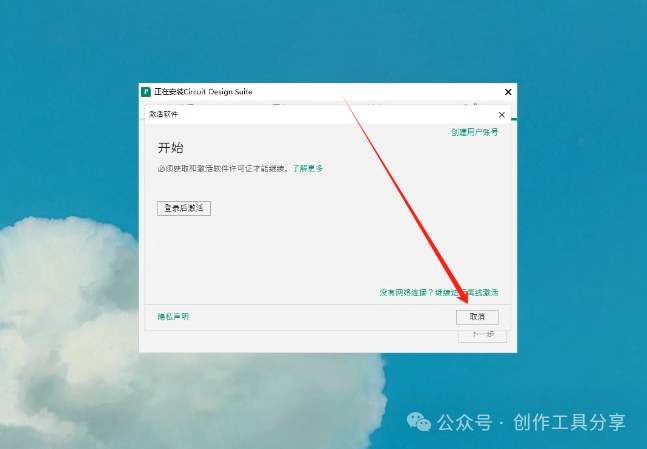The width and height of the screenshot is (647, 449).
Task: Click the installer's green P icon
Action: click(146, 92)
